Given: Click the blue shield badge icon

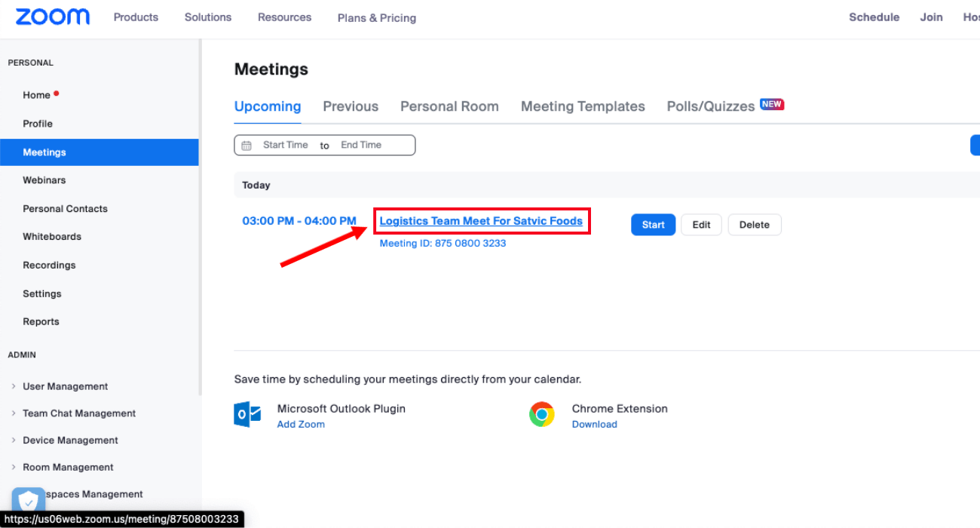Looking at the screenshot, I should [x=29, y=502].
